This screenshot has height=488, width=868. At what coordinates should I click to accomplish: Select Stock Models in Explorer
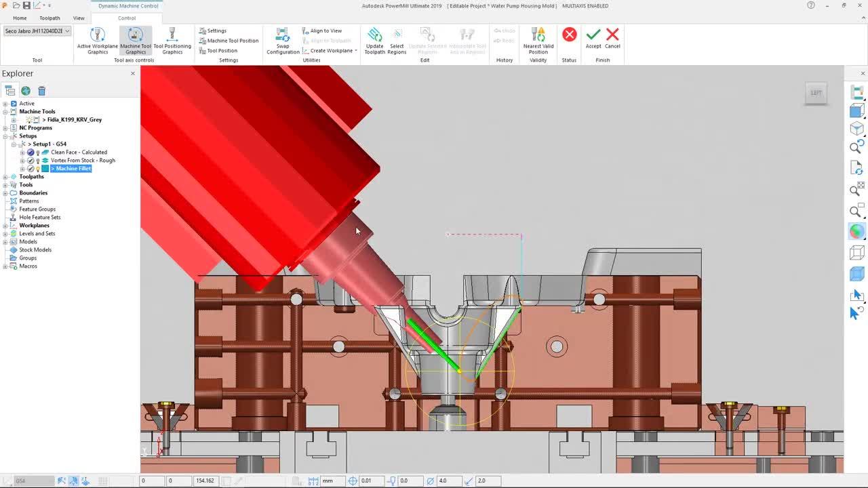[35, 250]
